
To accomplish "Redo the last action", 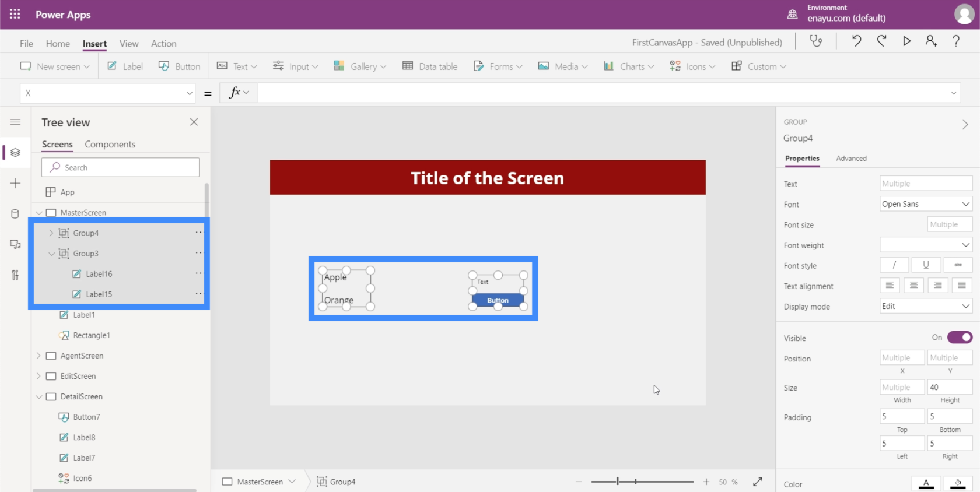I will pos(881,41).
